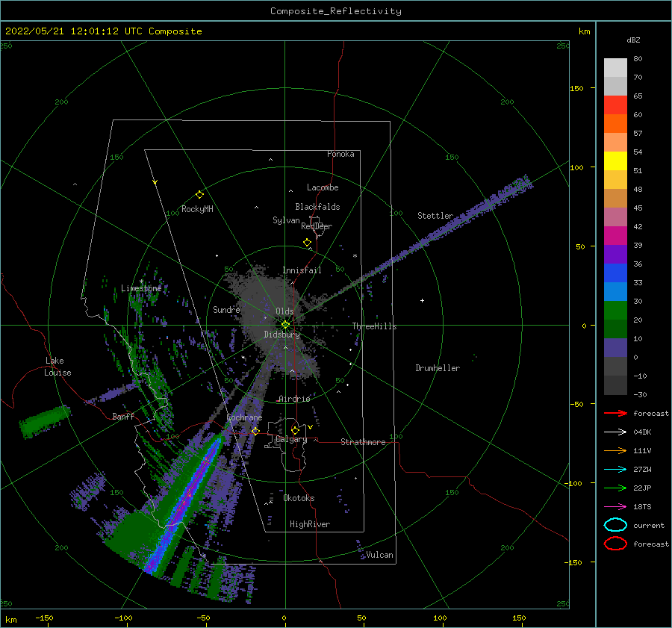This screenshot has width=672, height=628.
Task: Click the Stettler town label
Action: click(435, 216)
